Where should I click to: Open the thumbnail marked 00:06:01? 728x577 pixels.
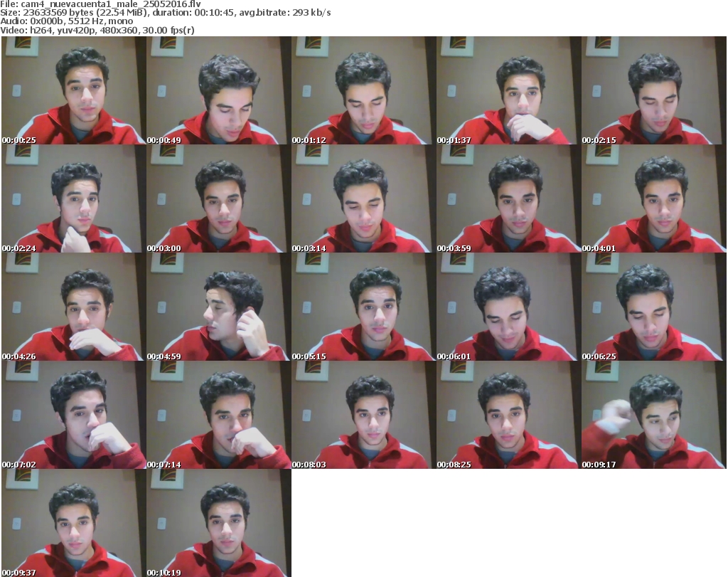point(508,307)
